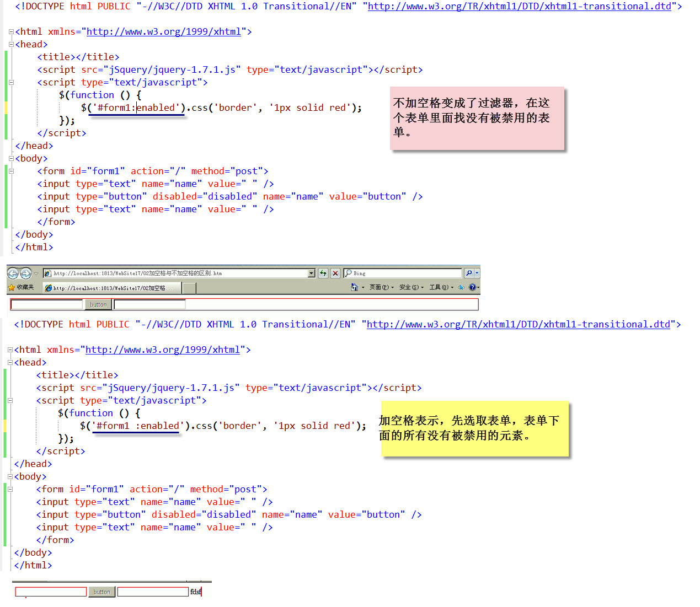
Task: Open the 安全 (Safety) menu
Action: pyautogui.click(x=412, y=287)
